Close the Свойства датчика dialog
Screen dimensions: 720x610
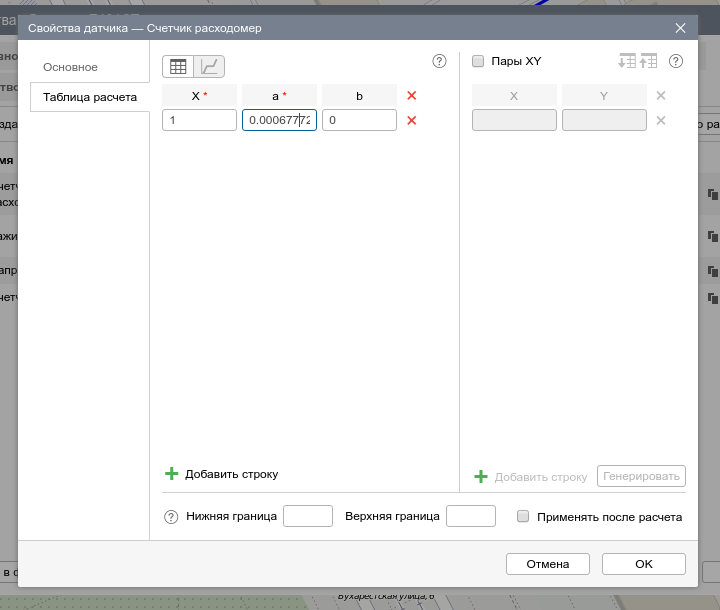680,28
